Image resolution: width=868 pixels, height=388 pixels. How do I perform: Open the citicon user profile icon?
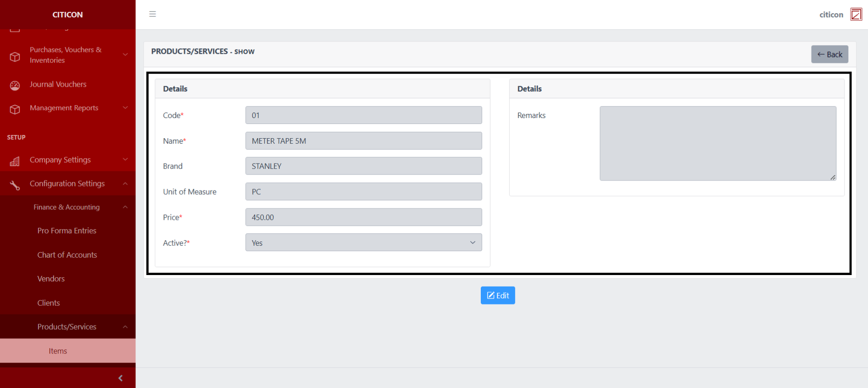tap(856, 14)
